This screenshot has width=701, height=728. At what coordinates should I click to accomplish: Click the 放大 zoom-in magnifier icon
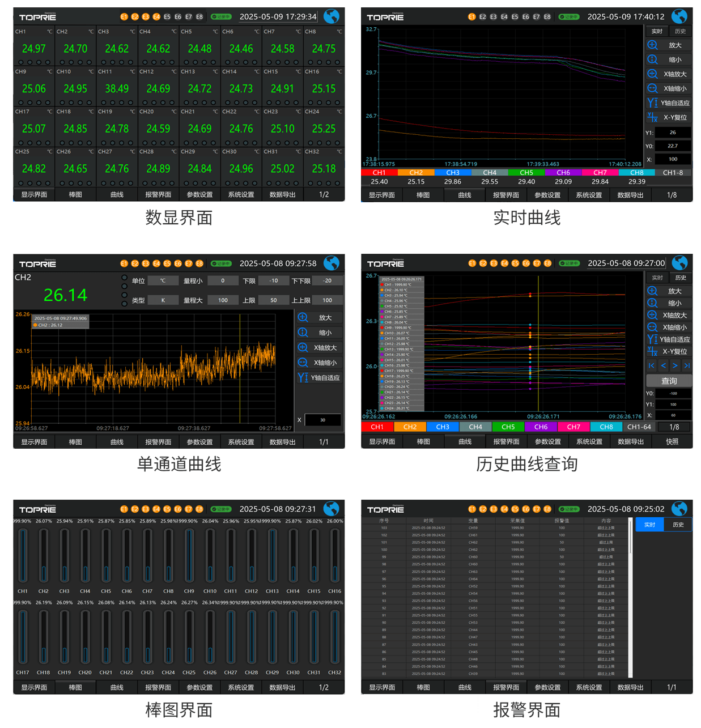(x=652, y=45)
